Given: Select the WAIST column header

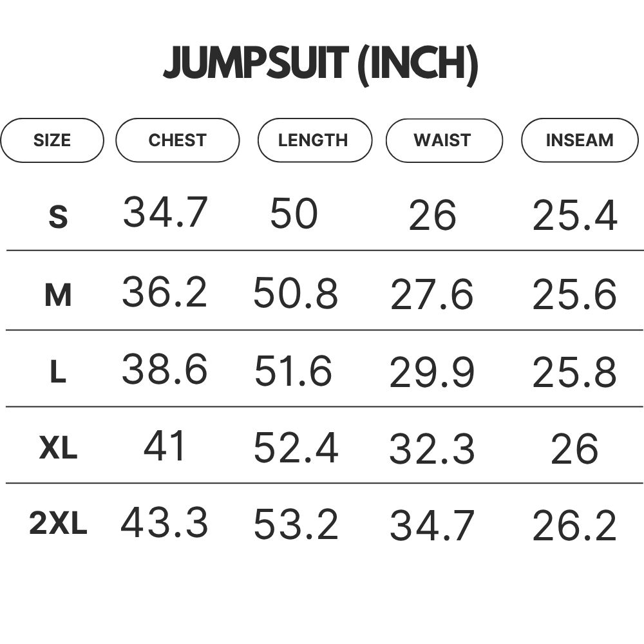Looking at the screenshot, I should click(444, 140).
